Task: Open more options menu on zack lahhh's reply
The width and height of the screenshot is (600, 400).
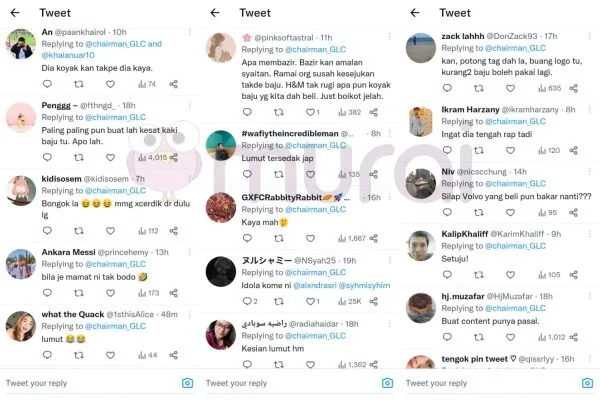Action: 590,36
